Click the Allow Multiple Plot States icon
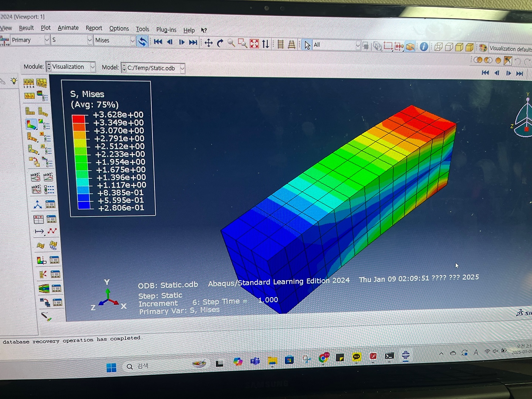The image size is (532, 399). (x=34, y=162)
